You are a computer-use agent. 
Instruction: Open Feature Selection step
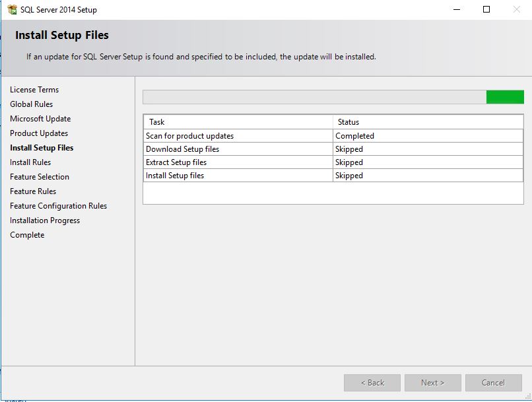40,177
